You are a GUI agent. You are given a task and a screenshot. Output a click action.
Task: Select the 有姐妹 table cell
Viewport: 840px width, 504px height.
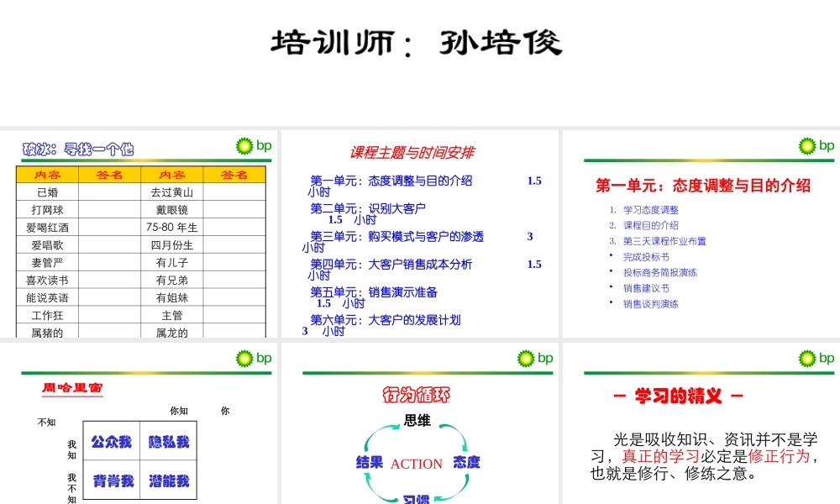point(172,298)
